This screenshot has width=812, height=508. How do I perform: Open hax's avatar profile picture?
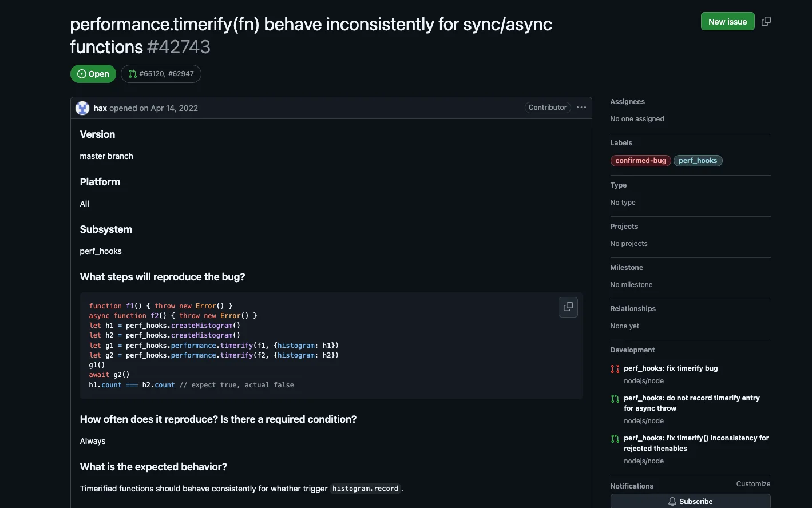click(x=82, y=108)
